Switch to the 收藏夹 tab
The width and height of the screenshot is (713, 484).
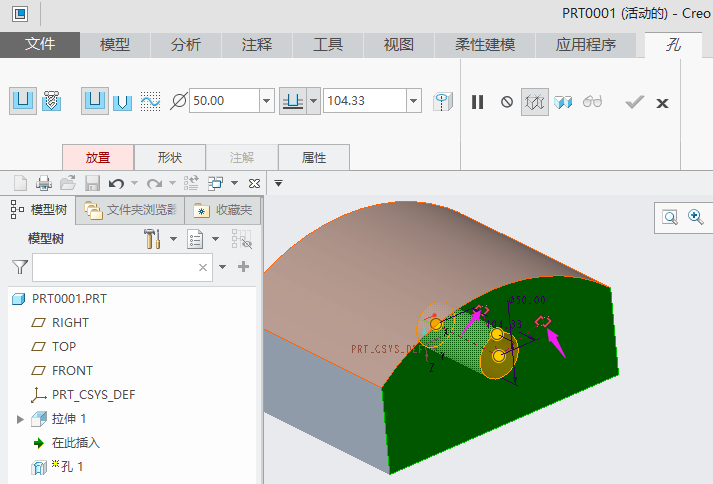coord(223,210)
